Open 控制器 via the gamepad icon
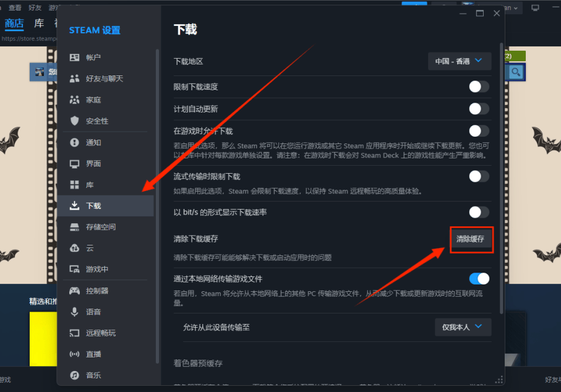The width and height of the screenshot is (561, 392). coord(74,291)
